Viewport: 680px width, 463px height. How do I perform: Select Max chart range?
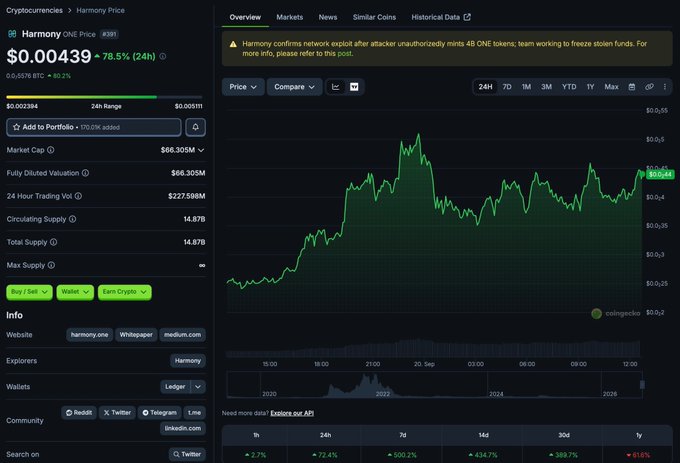point(611,87)
